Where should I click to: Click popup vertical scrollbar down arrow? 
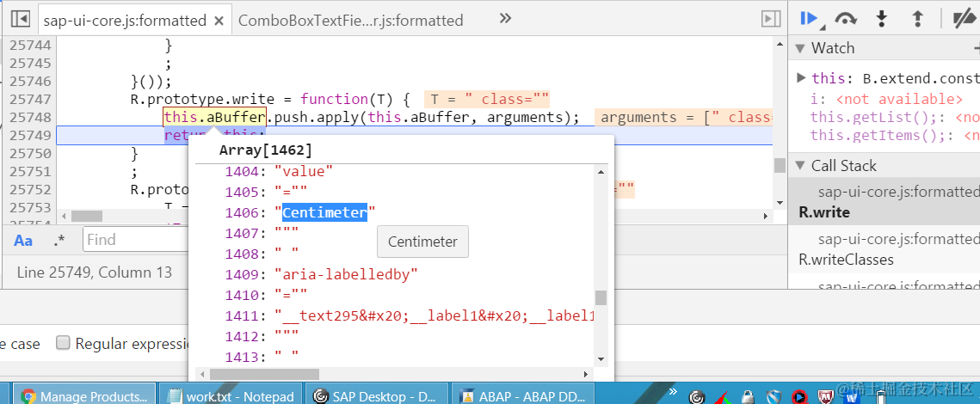tap(601, 359)
